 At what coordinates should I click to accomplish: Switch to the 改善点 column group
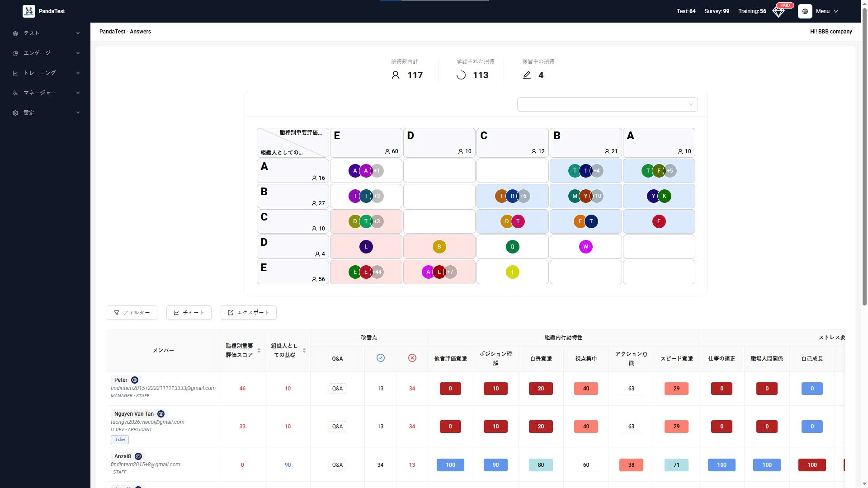368,337
